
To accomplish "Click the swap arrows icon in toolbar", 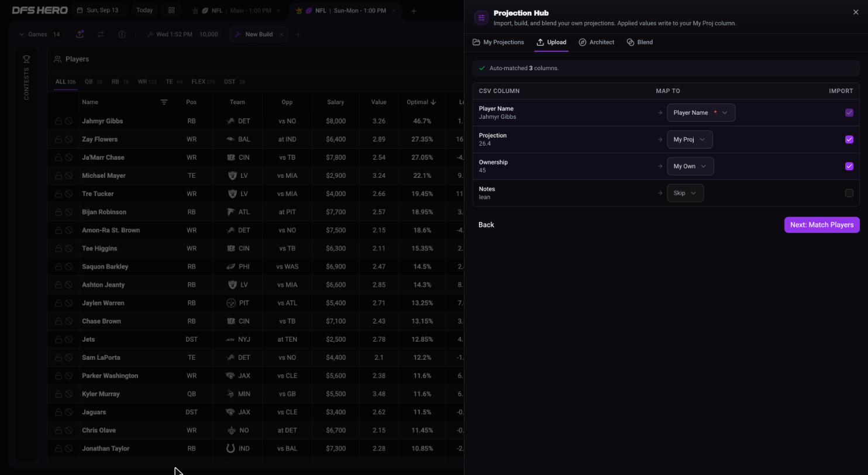I will [101, 34].
